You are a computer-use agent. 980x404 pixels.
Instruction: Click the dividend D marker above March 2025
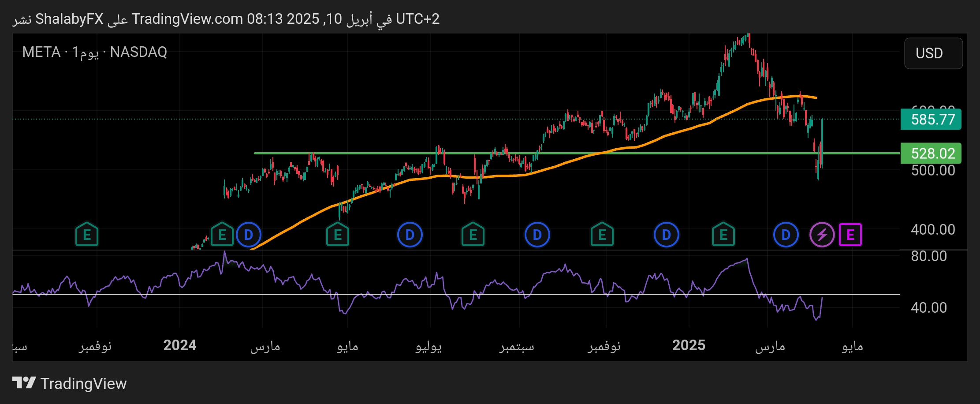pyautogui.click(x=786, y=235)
